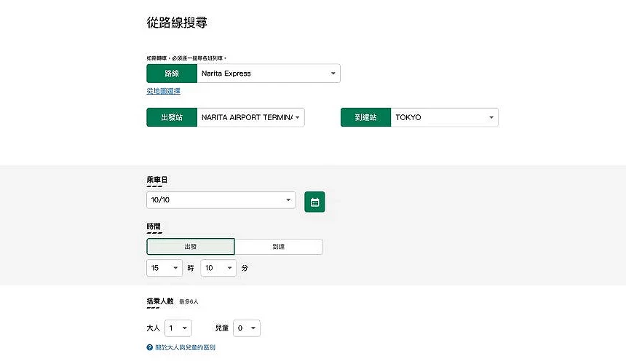Open the arrival station TOKYO dropdown
Screen dimensions: 626x364
tap(444, 117)
